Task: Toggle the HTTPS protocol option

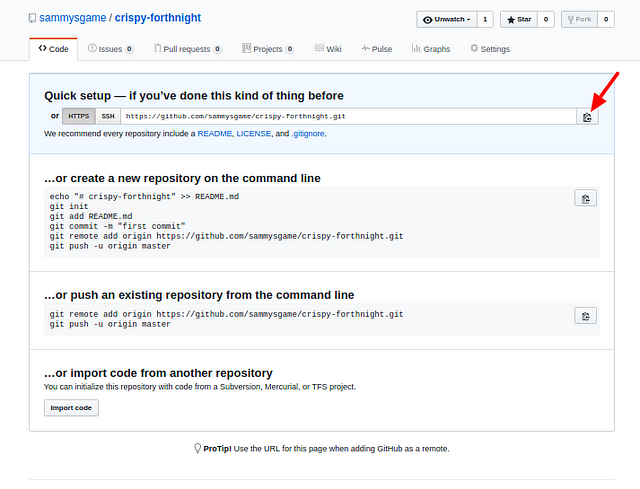Action: (x=79, y=116)
